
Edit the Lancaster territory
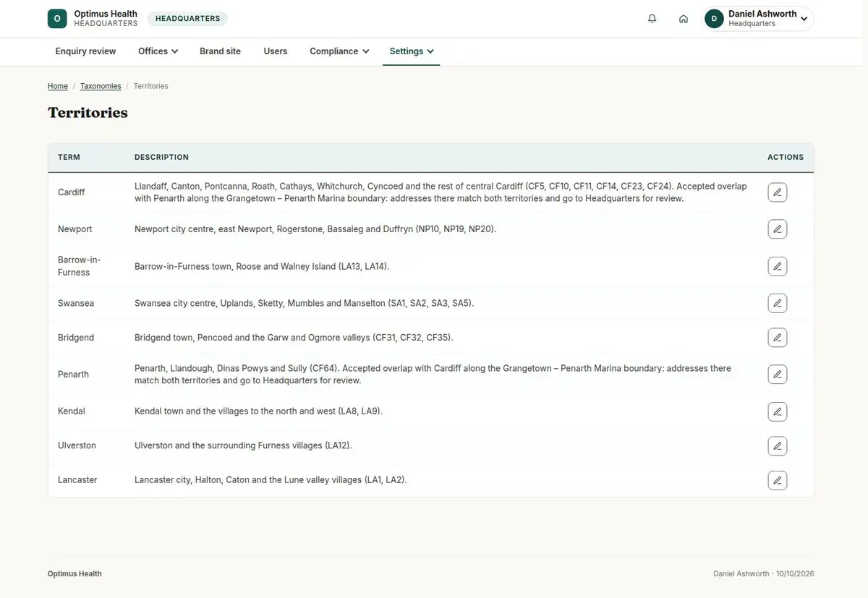pos(778,480)
